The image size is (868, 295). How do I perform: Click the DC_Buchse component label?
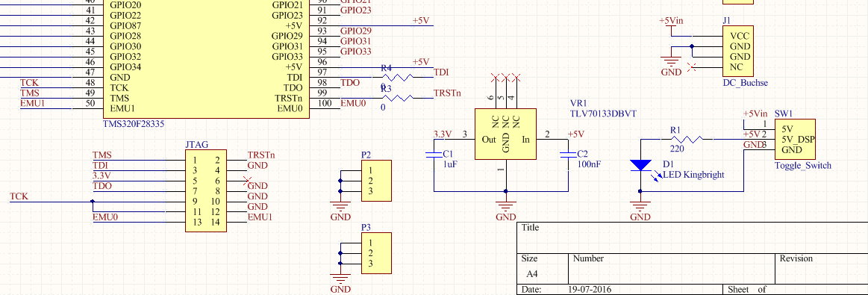click(745, 83)
